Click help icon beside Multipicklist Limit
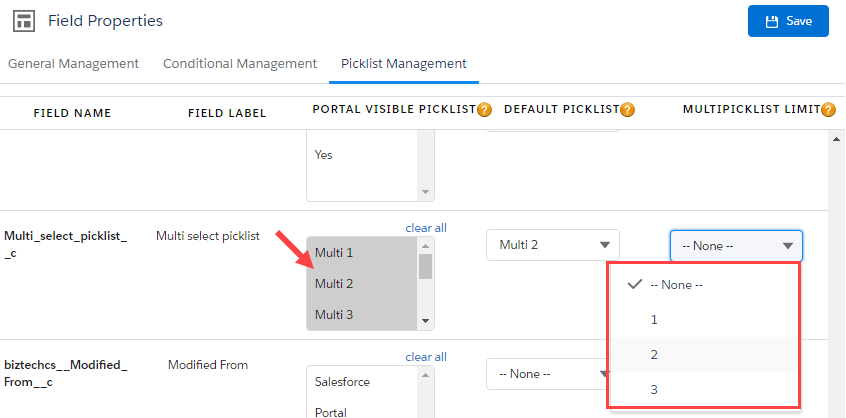This screenshot has height=418, width=846. point(828,110)
